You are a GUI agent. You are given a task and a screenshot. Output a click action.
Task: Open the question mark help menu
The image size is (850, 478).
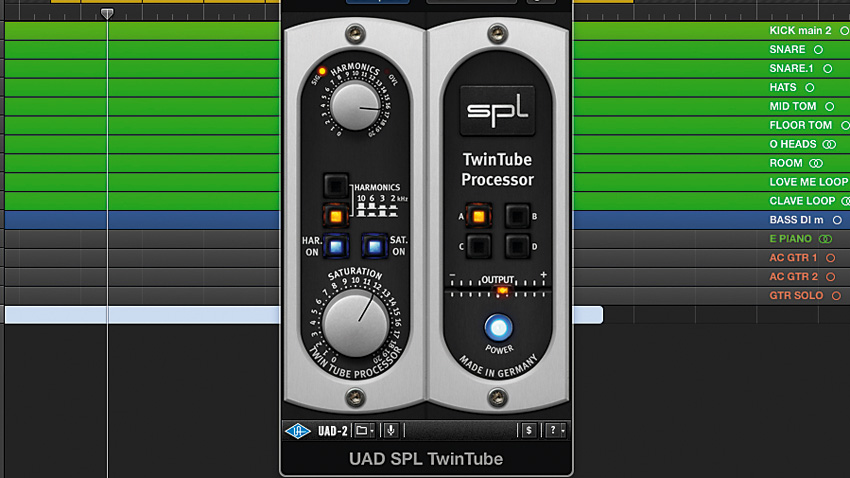coord(556,431)
